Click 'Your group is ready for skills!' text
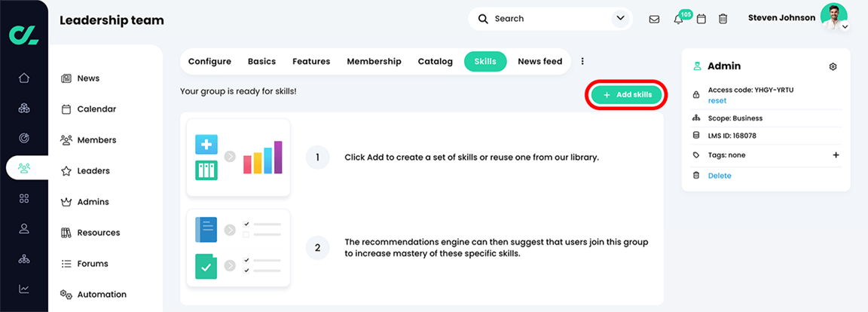 click(x=238, y=90)
